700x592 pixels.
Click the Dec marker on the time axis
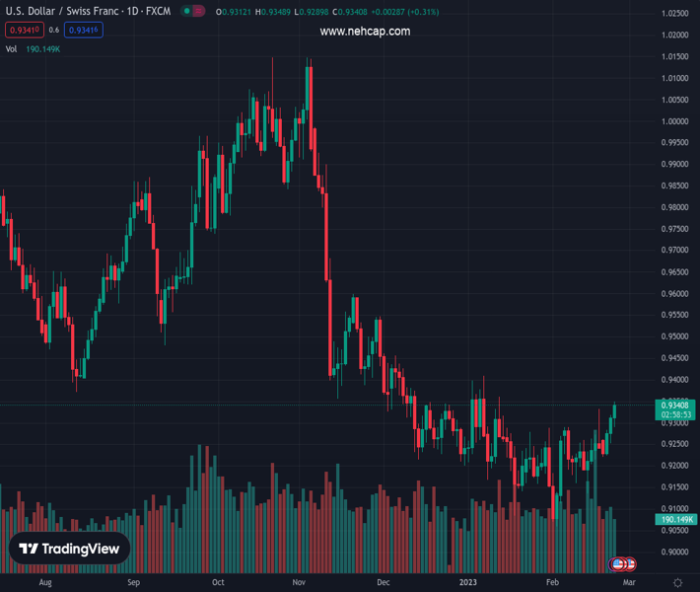coord(383,583)
